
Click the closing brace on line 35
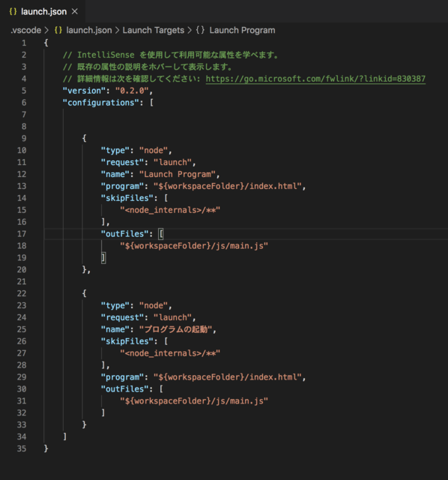[x=46, y=448]
